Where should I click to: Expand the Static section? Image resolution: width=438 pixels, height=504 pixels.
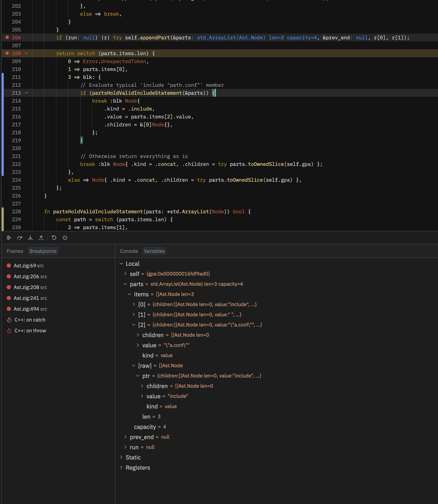click(x=121, y=457)
